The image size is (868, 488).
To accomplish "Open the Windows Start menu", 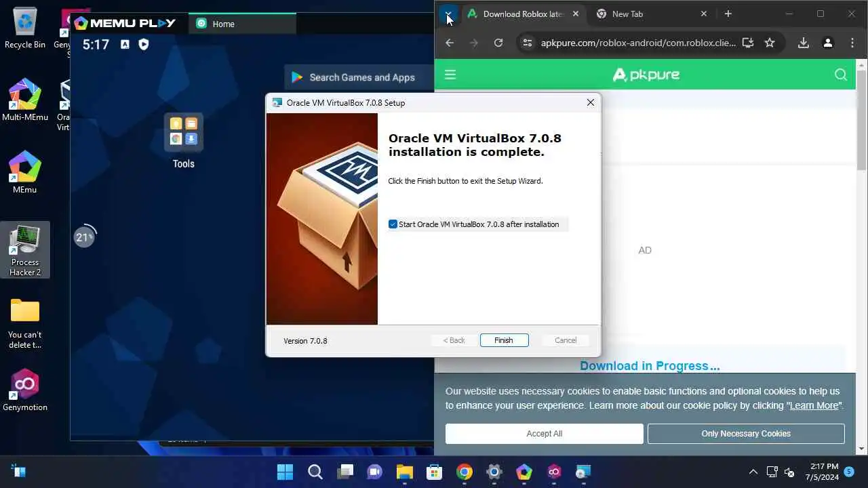I will point(285,472).
